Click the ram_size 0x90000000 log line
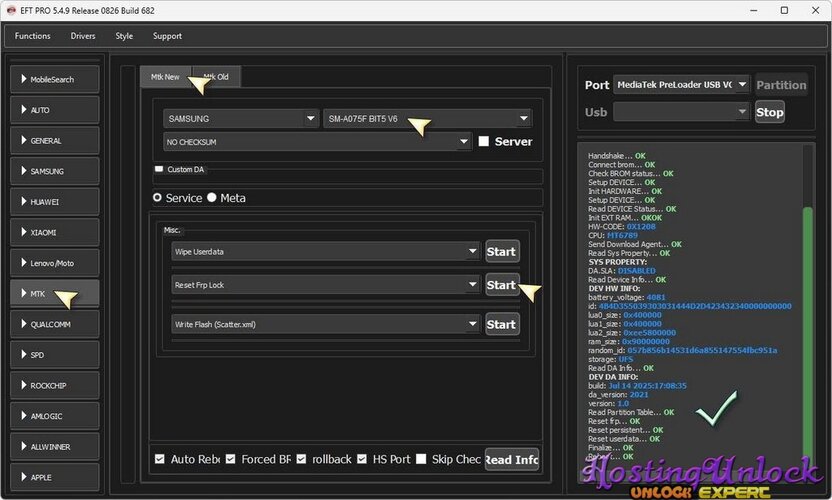Screen dimensions: 832x500 (629, 342)
